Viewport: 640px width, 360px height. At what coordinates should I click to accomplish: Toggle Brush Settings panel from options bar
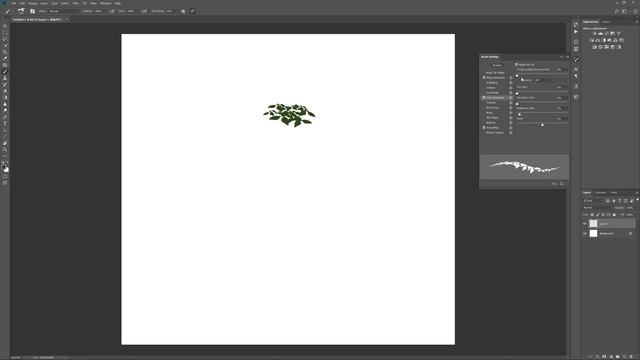[32, 11]
